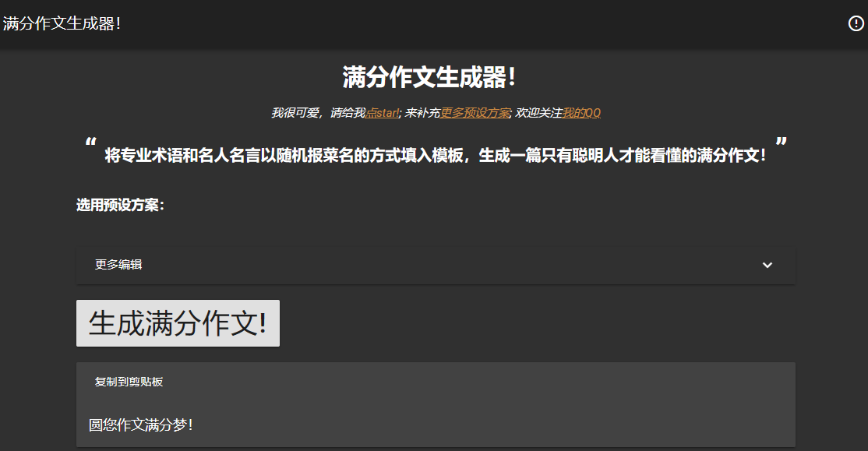Image resolution: width=868 pixels, height=451 pixels.
Task: Click the slogan quote starting 将专业术语
Action: 436,156
